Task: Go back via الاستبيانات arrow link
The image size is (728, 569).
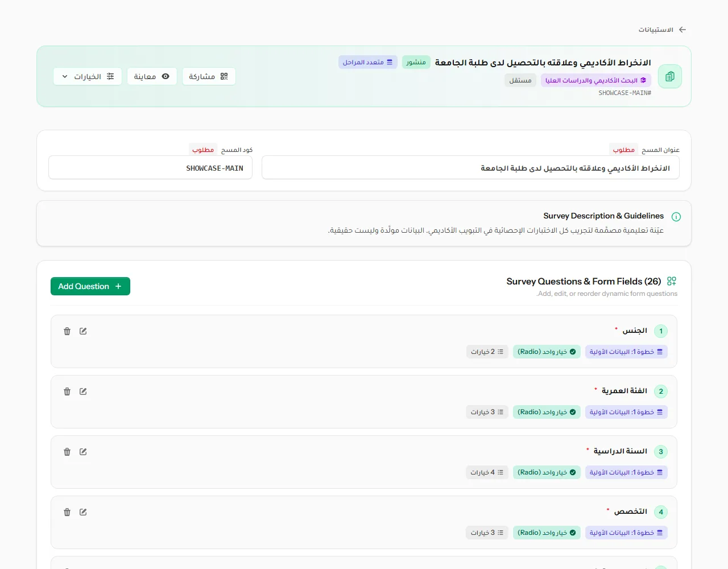Action: point(662,30)
